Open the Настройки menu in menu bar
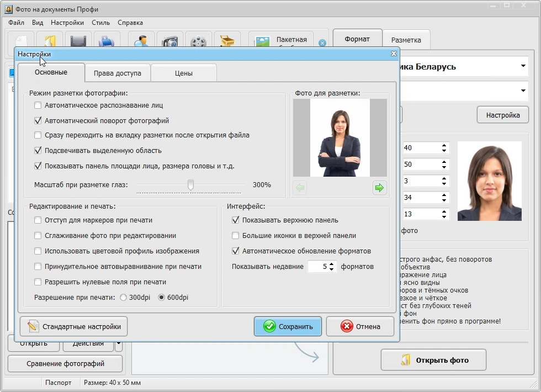Screen dimensions: 541x392 tap(67, 23)
